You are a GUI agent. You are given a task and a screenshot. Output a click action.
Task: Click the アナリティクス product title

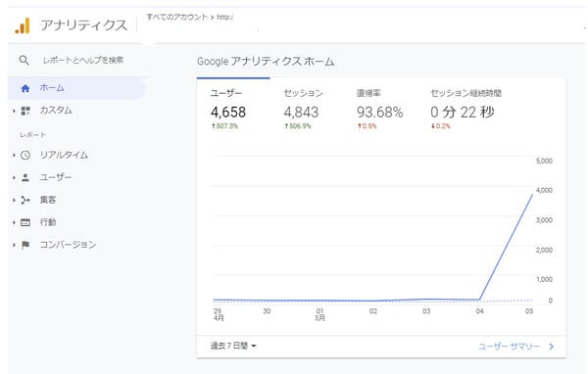(x=84, y=25)
